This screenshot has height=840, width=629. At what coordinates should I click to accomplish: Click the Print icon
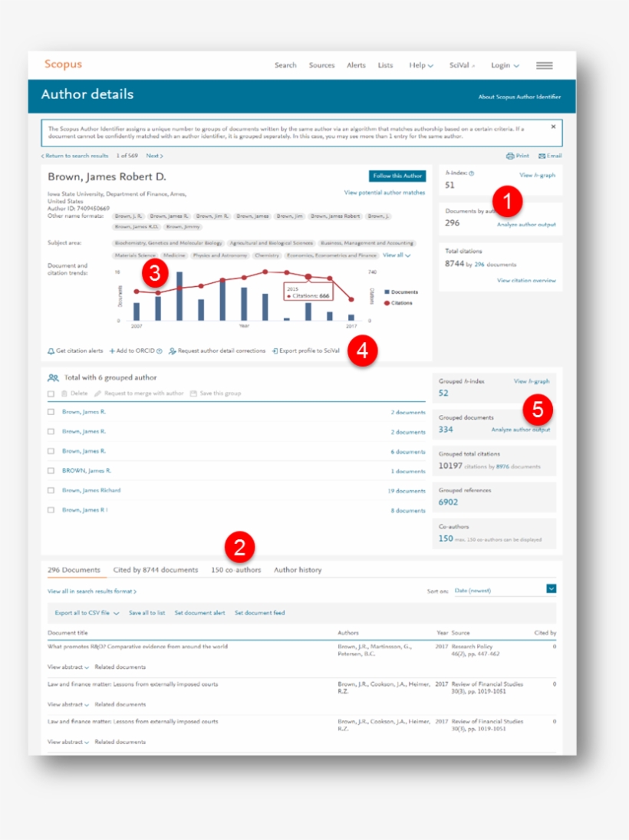tap(510, 156)
